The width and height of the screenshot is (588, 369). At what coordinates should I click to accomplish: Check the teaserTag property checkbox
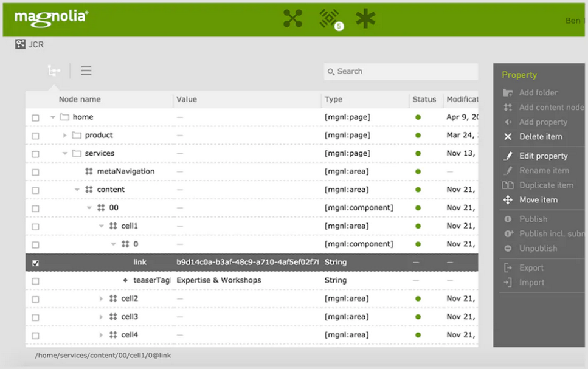point(35,280)
